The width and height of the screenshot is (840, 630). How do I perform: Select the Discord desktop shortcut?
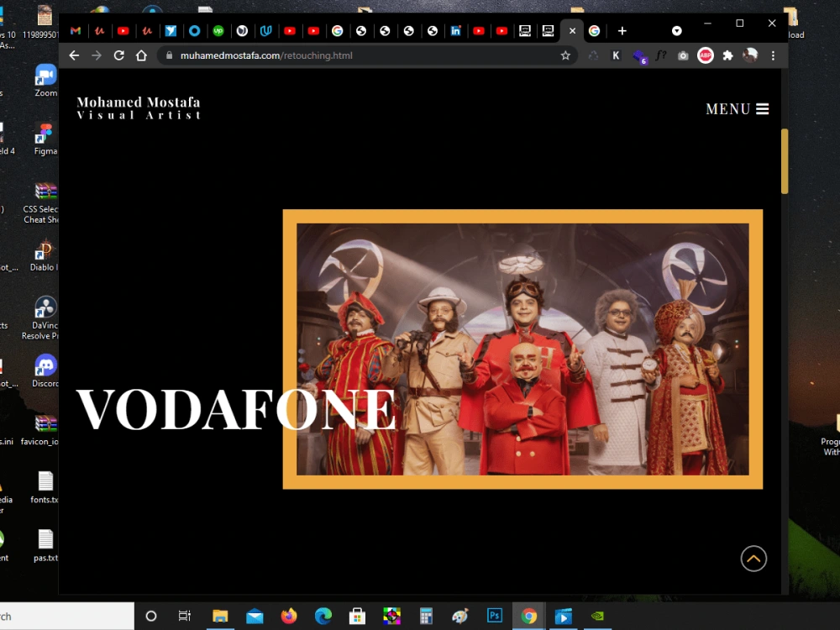[45, 370]
